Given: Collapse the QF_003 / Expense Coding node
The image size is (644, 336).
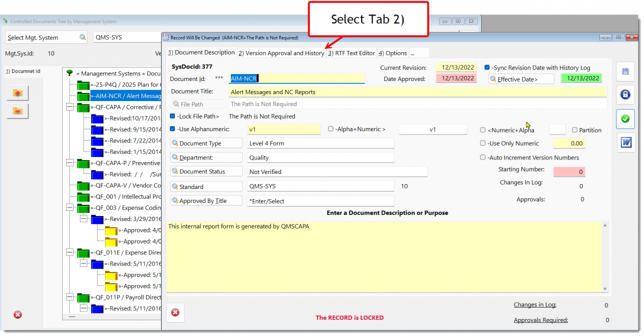Looking at the screenshot, I should pyautogui.click(x=70, y=208).
